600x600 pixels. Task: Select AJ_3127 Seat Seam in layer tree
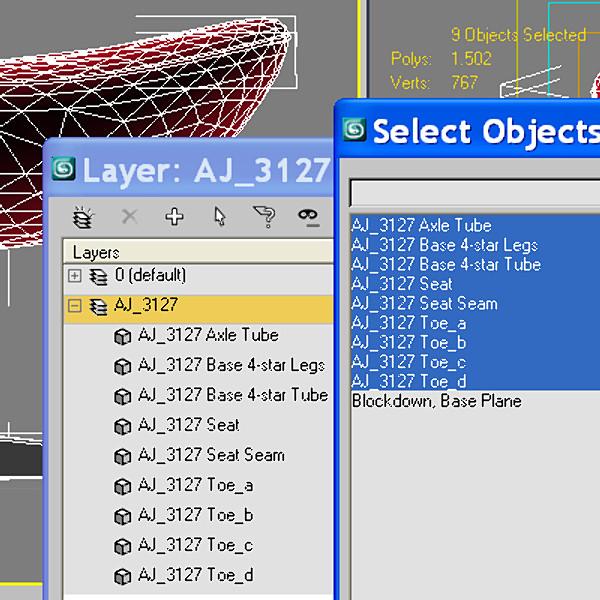point(211,455)
